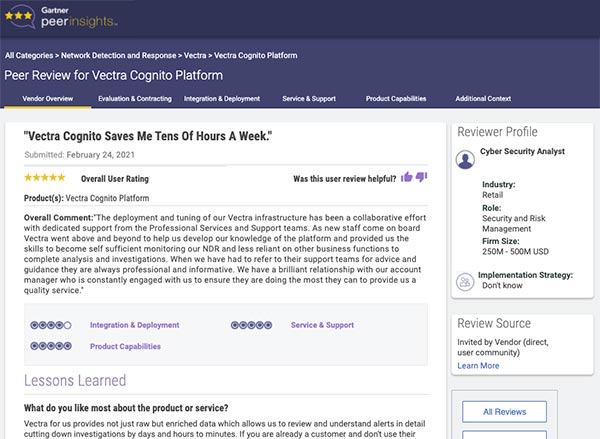Open Service & Support rating link

click(322, 325)
